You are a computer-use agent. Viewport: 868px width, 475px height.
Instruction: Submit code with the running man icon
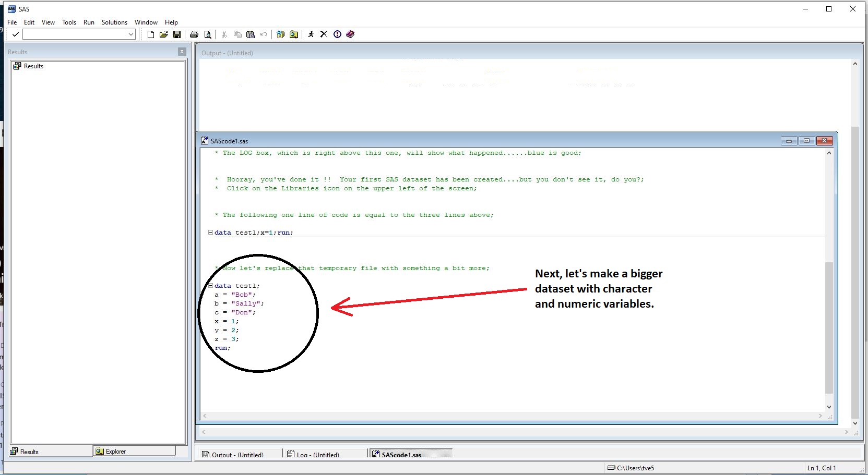(311, 34)
